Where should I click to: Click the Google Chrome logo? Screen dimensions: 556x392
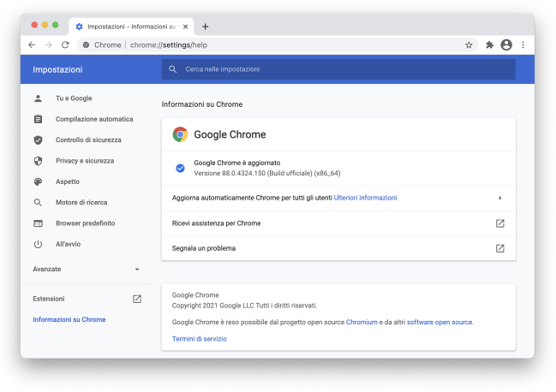click(180, 134)
